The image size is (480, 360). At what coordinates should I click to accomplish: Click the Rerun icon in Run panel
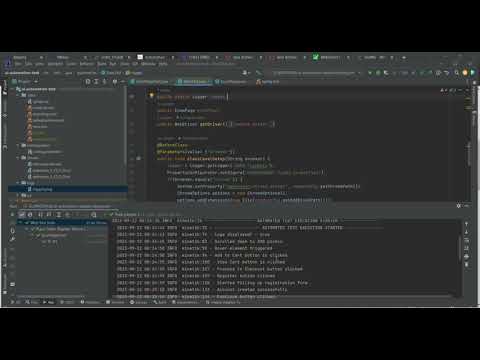[x=12, y=215]
